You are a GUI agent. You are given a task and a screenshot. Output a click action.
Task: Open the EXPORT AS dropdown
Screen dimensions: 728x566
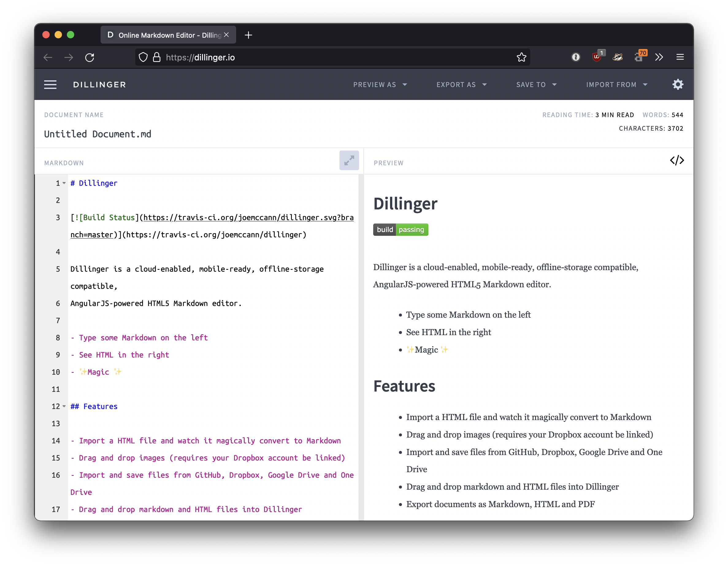tap(461, 84)
